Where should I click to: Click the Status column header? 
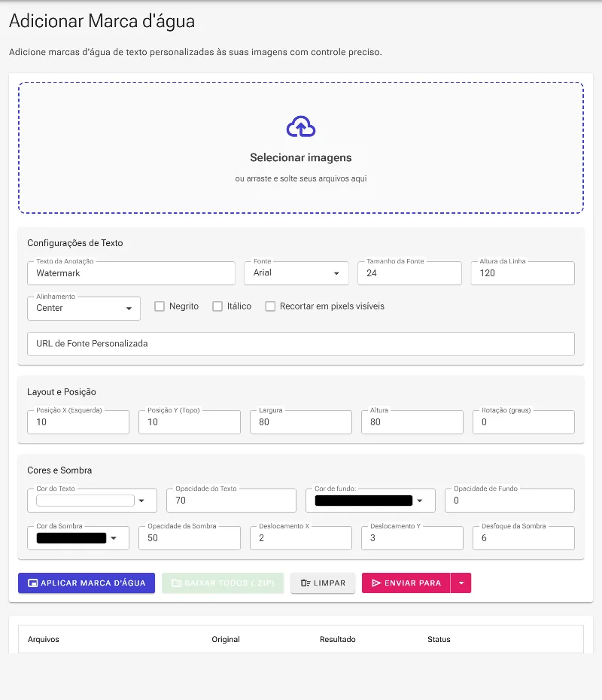(439, 639)
